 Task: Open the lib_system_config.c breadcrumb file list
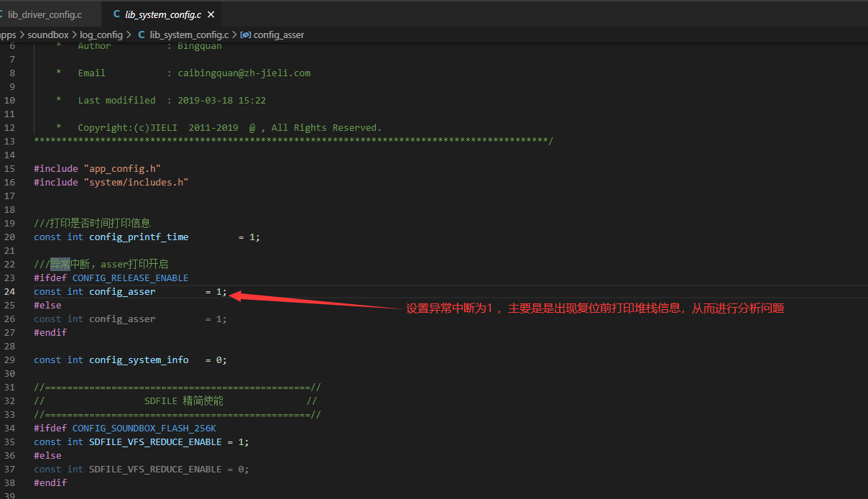point(189,35)
